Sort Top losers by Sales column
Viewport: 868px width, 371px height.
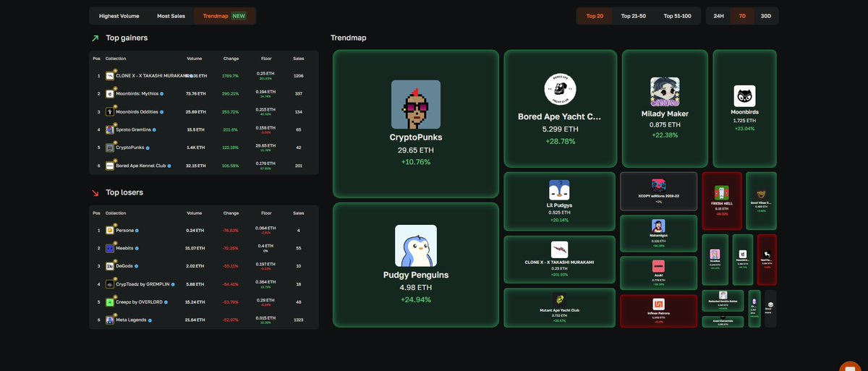coord(299,213)
